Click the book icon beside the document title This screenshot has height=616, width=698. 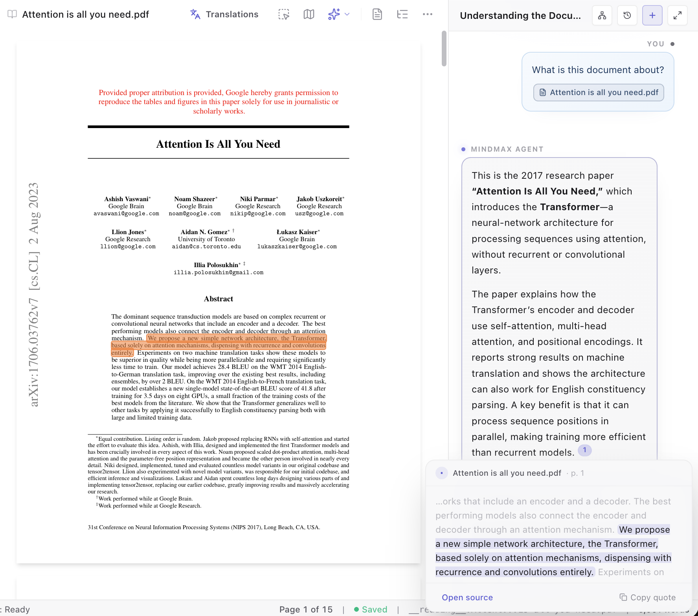(12, 15)
